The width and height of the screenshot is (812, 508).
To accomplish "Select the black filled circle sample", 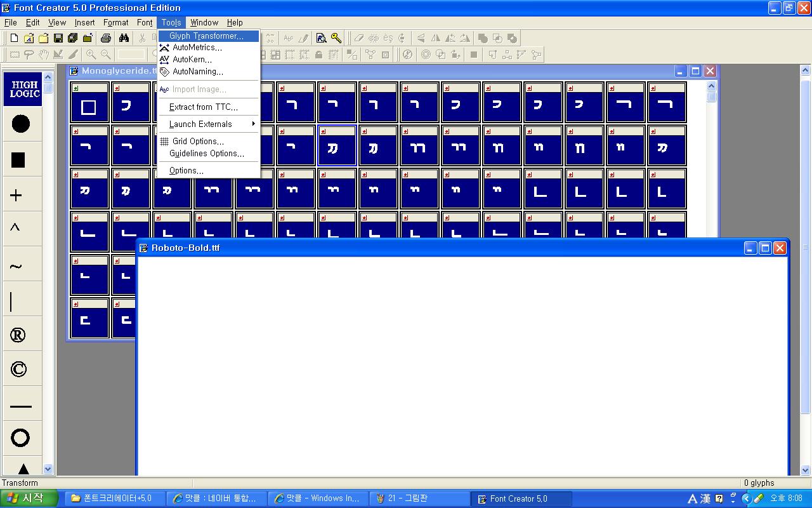I will 21,124.
